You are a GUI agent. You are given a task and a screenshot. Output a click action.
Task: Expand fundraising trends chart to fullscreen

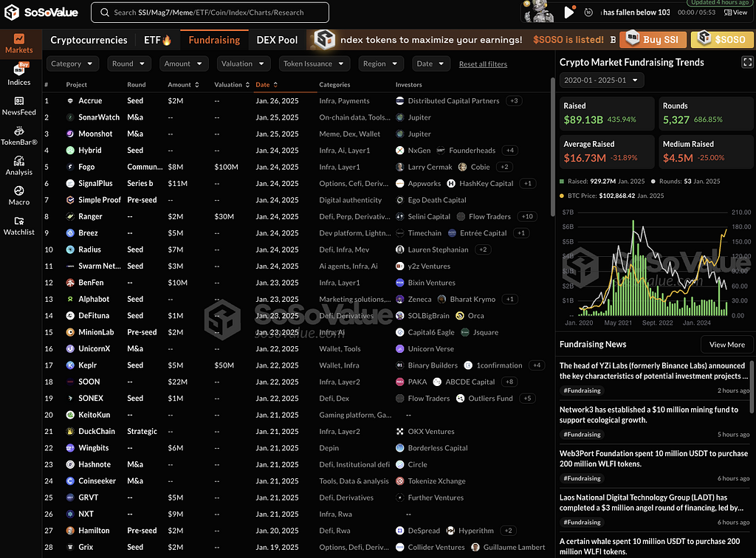coord(746,63)
